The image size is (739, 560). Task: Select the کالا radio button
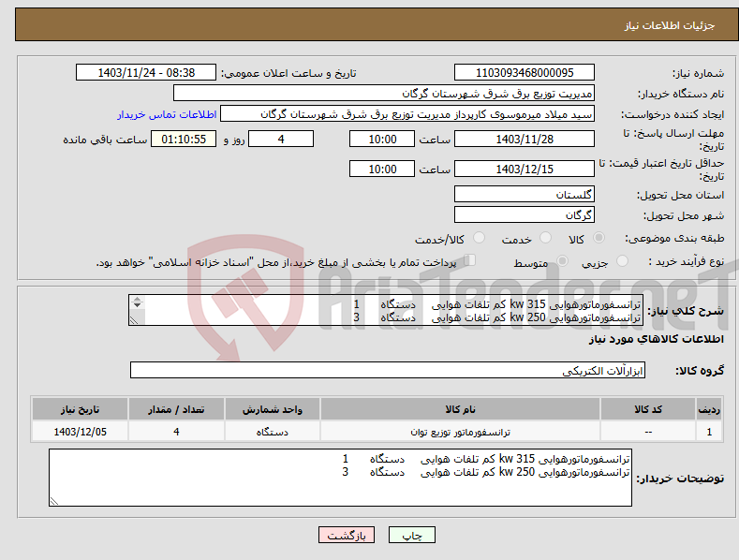click(599, 238)
